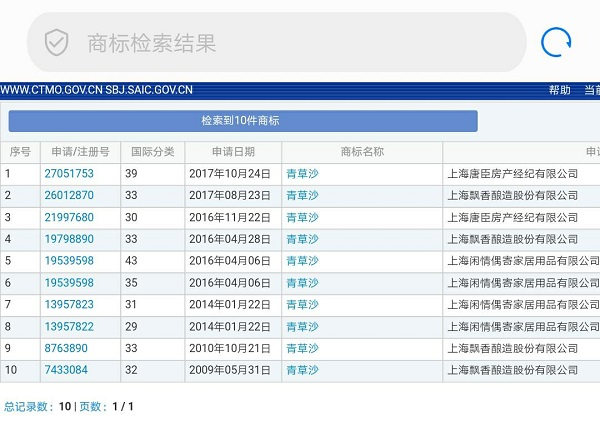Open registration number 7433084
This screenshot has height=422, width=600.
coord(66,370)
